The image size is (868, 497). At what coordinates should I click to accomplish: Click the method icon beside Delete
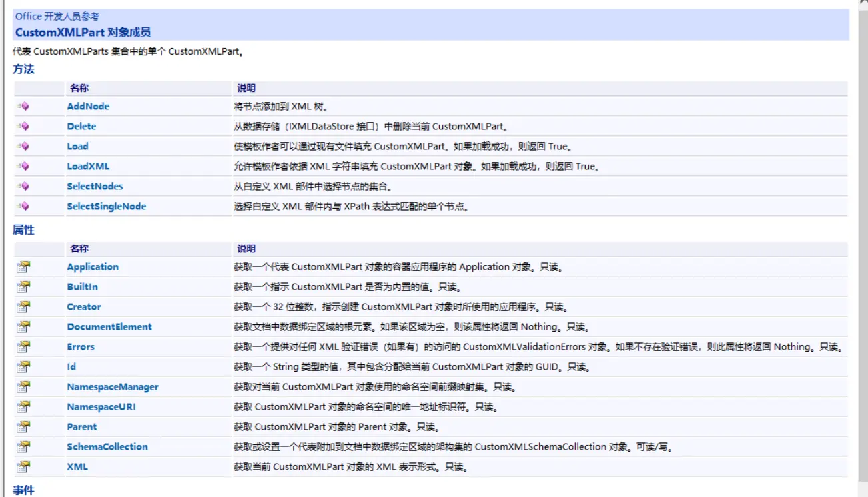pos(23,126)
